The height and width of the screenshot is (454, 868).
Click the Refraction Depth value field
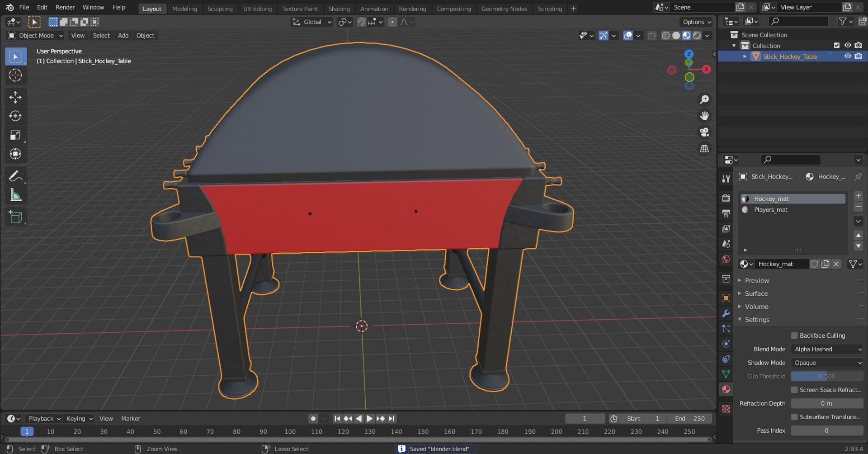point(827,403)
